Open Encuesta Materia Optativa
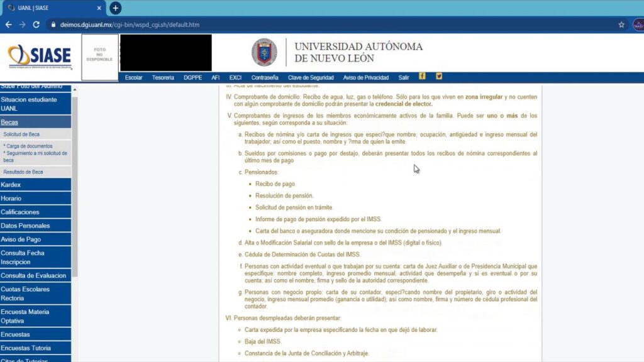 click(35, 316)
